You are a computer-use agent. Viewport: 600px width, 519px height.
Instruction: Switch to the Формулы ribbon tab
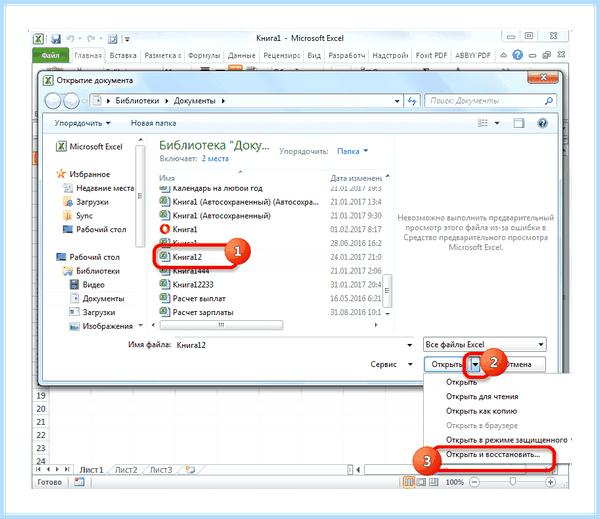pyautogui.click(x=204, y=55)
